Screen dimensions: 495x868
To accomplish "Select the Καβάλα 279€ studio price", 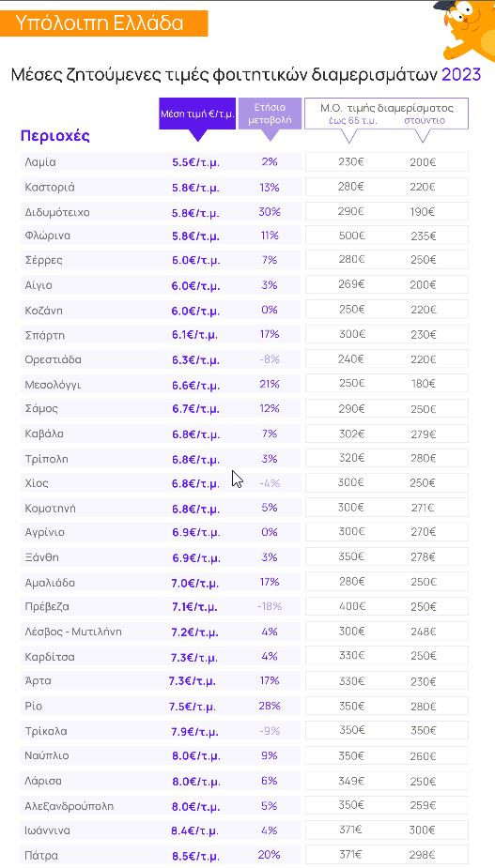I will [423, 434].
